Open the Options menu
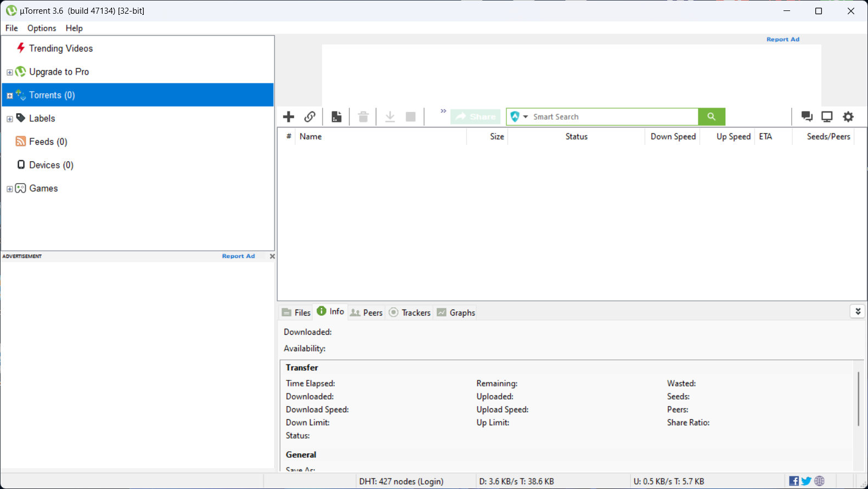Image resolution: width=868 pixels, height=489 pixels. 42,28
